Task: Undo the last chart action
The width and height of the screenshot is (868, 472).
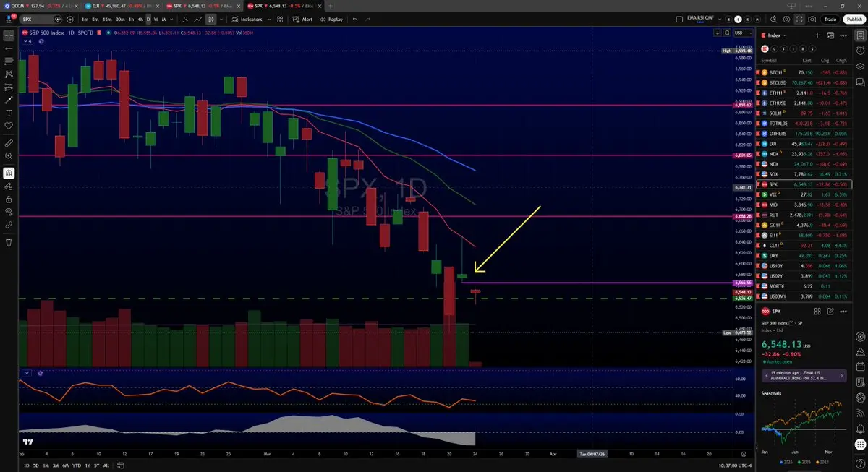Action: coord(355,20)
